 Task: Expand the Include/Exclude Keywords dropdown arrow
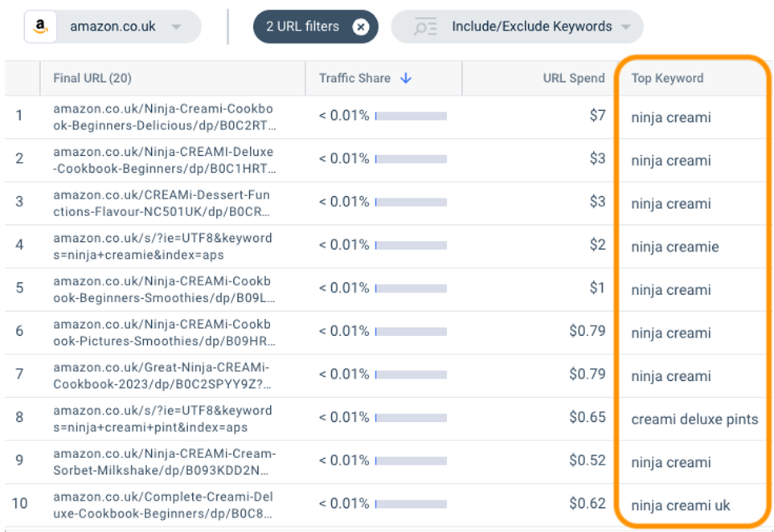[626, 27]
